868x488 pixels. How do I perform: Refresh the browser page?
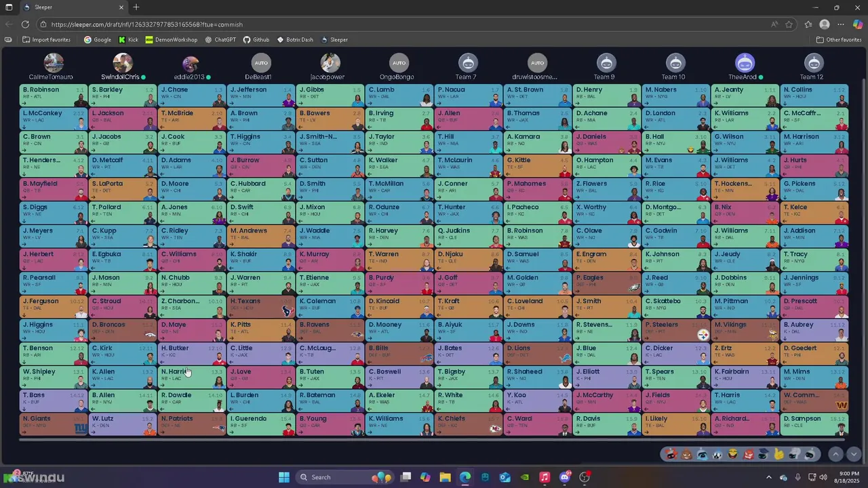point(25,24)
